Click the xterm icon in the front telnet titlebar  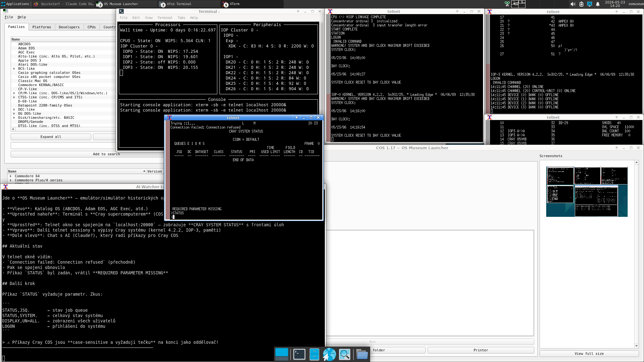169,118
